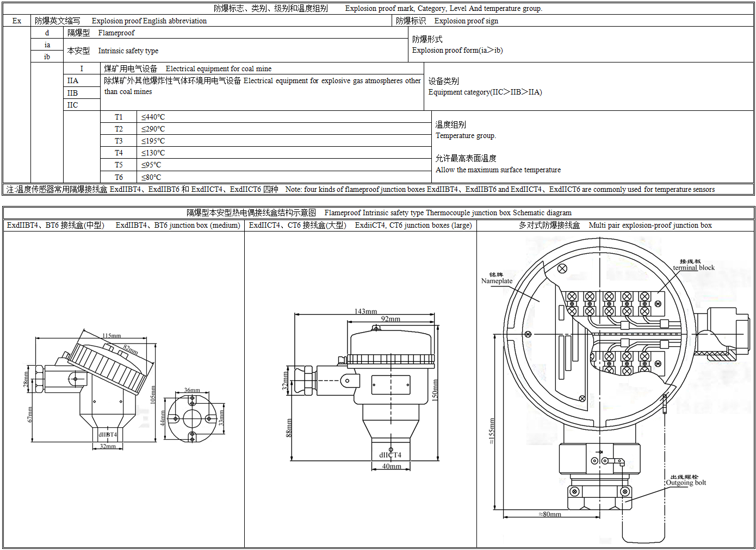Click the 'T4' temperature group cell

119,153
